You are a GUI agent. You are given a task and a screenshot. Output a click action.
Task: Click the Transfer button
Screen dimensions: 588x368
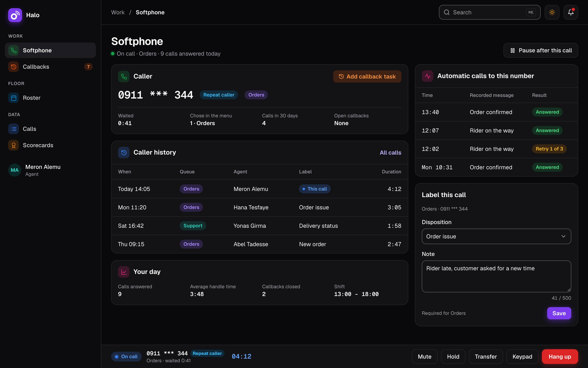486,357
